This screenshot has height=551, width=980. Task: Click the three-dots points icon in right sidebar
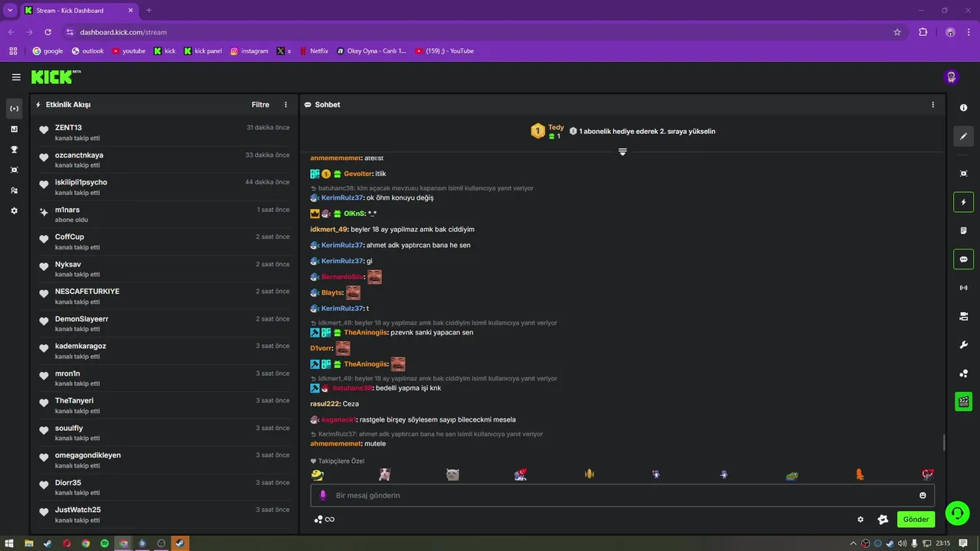(x=963, y=373)
